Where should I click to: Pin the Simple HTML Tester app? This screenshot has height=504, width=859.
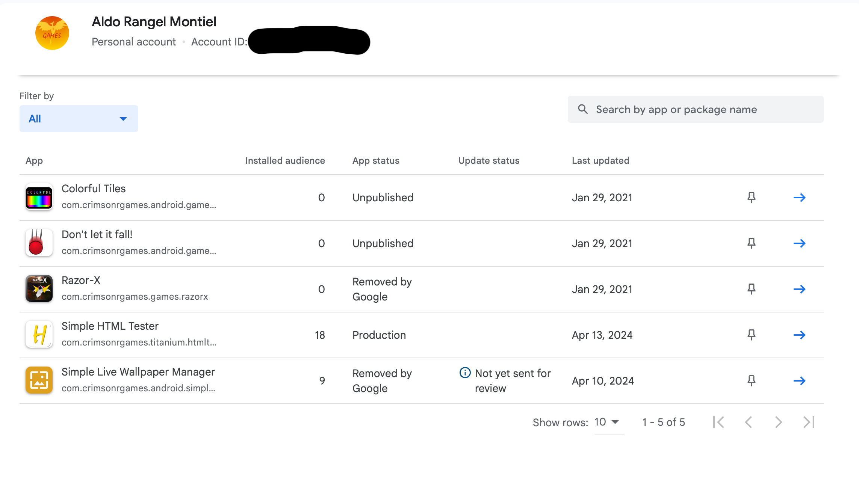(x=751, y=335)
